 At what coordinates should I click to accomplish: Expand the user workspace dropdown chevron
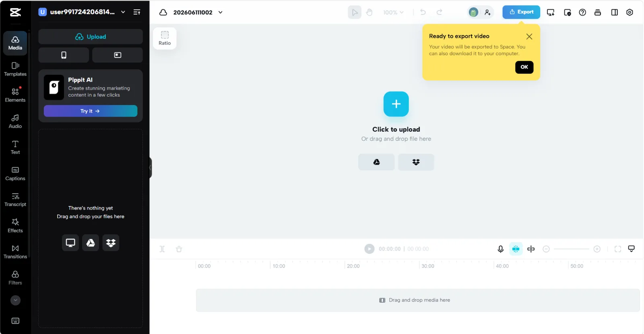123,12
